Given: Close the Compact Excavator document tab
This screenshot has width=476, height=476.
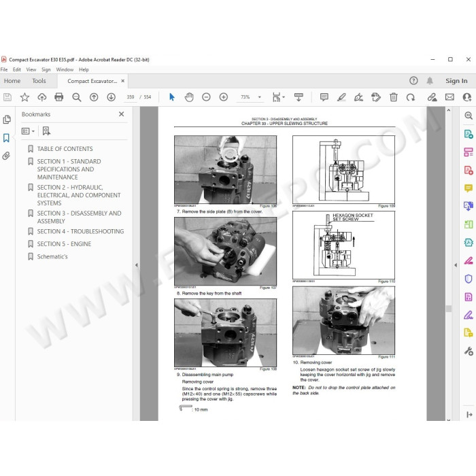Looking at the screenshot, I should pyautogui.click(x=122, y=81).
